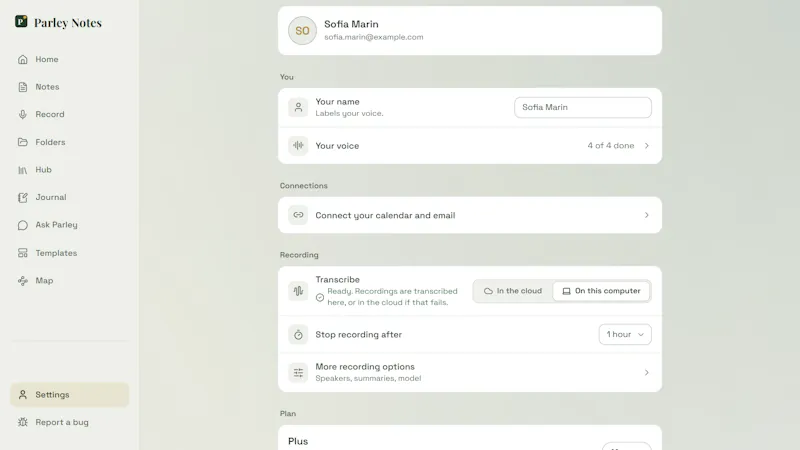Click the Transcribe waveform icon
Screen dimensions: 800x450
[298, 291]
